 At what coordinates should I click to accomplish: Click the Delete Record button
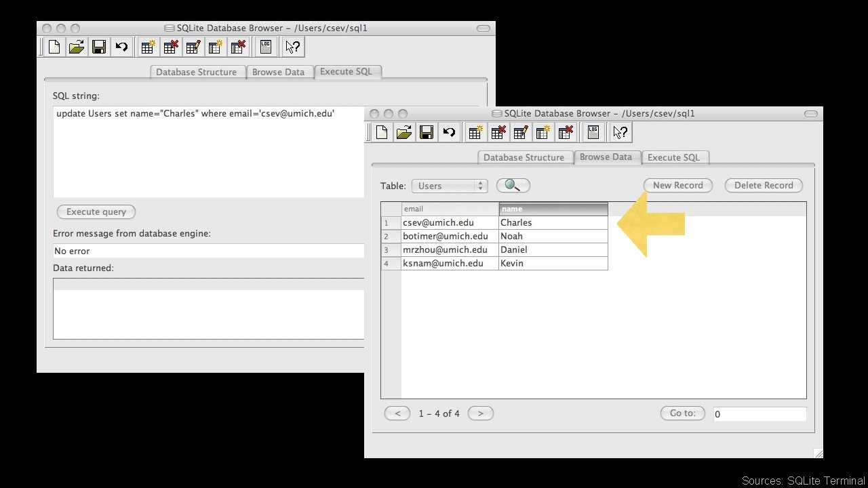pyautogui.click(x=764, y=185)
